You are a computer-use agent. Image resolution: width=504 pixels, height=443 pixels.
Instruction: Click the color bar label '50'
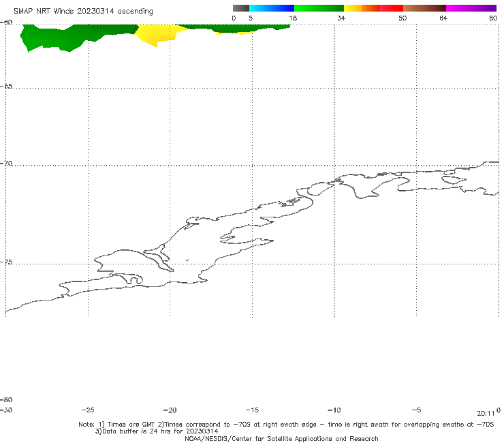[x=403, y=18]
